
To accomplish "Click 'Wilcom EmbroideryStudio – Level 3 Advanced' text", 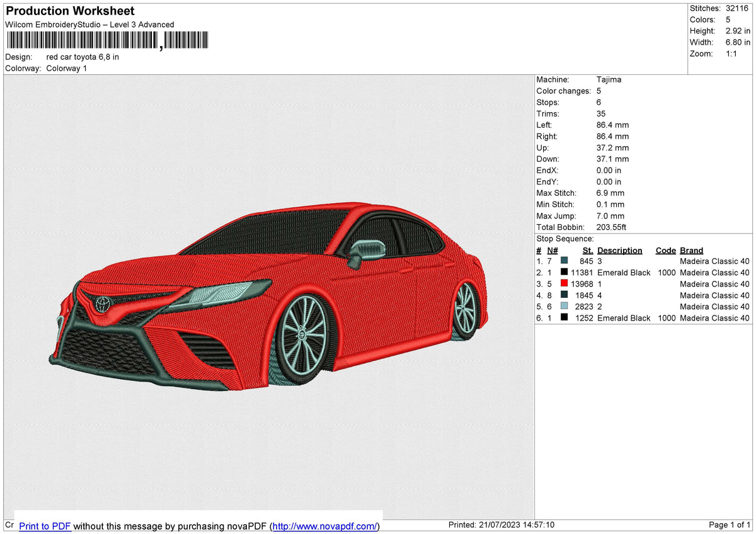I will pyautogui.click(x=89, y=25).
